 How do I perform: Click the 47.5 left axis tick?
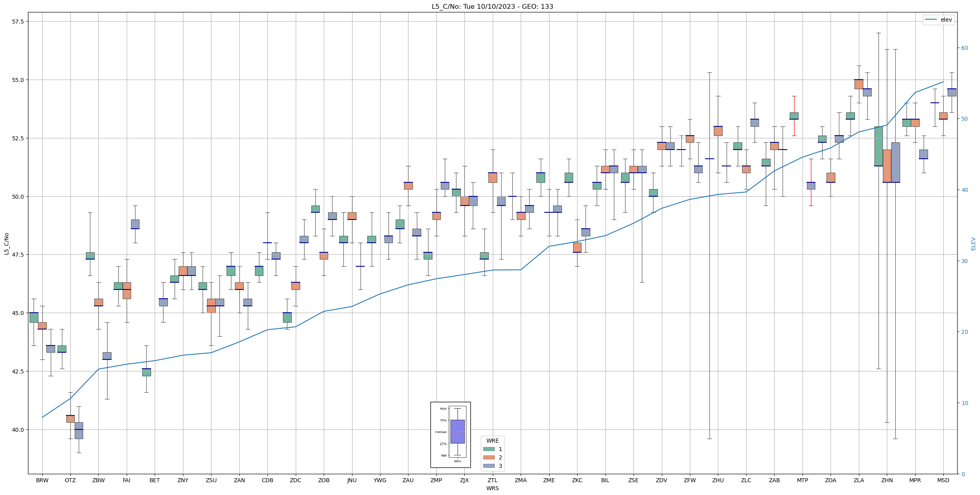[x=18, y=255]
